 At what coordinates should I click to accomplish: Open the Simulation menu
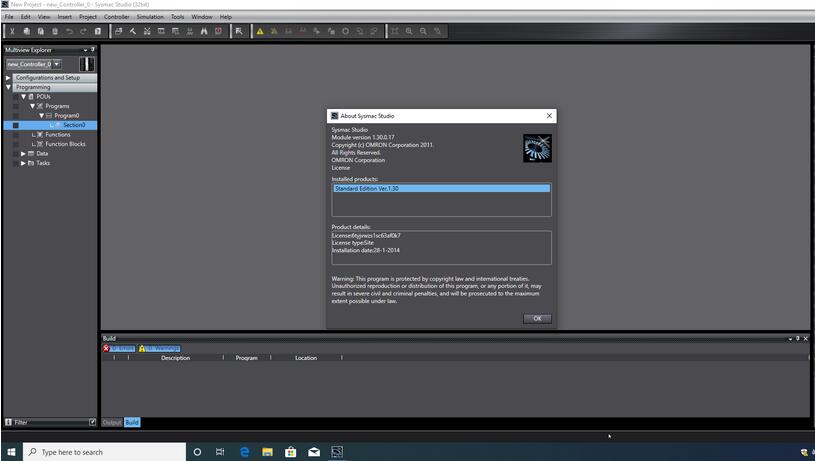150,17
